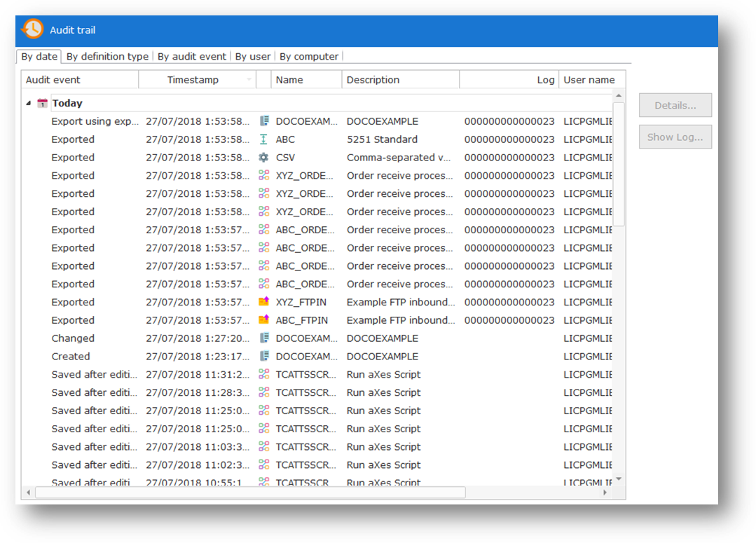Click the icon in the Changed row
Screen dimensions: 756x543
263,338
